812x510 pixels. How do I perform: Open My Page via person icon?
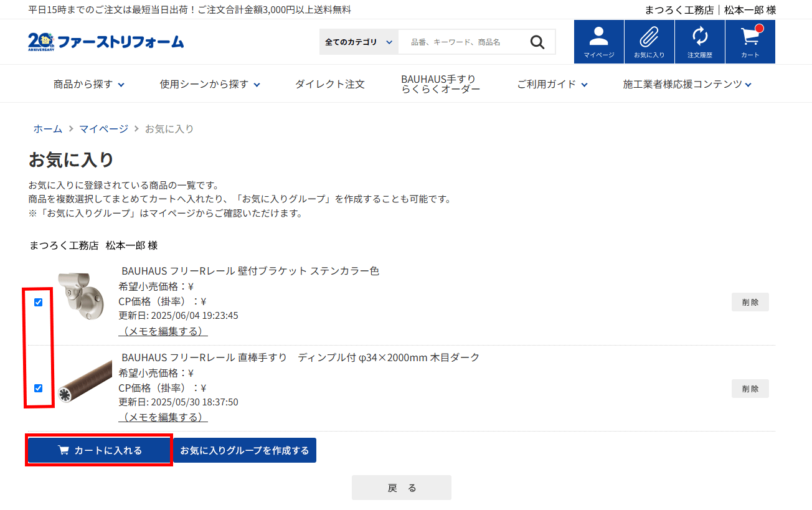(x=598, y=41)
